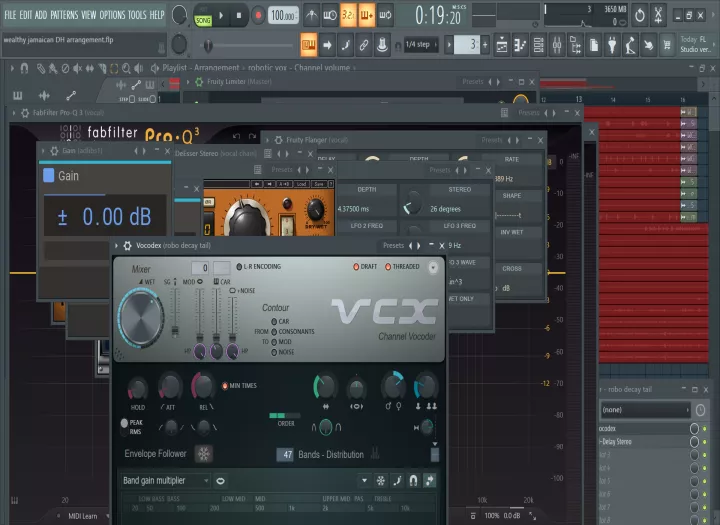Toggle note/clip grouping link icon
This screenshot has width=720, height=525.
click(364, 45)
